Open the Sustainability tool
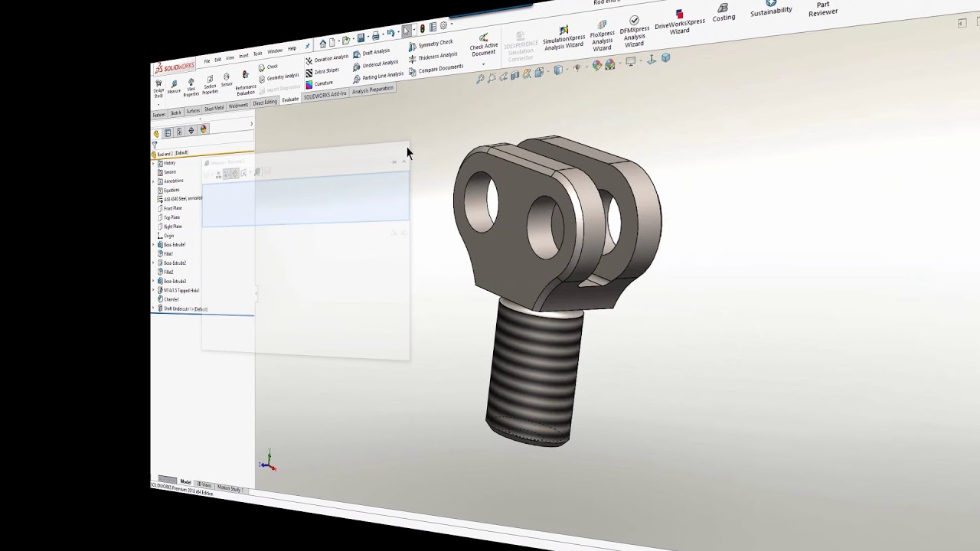The height and width of the screenshot is (551, 980). 771,8
